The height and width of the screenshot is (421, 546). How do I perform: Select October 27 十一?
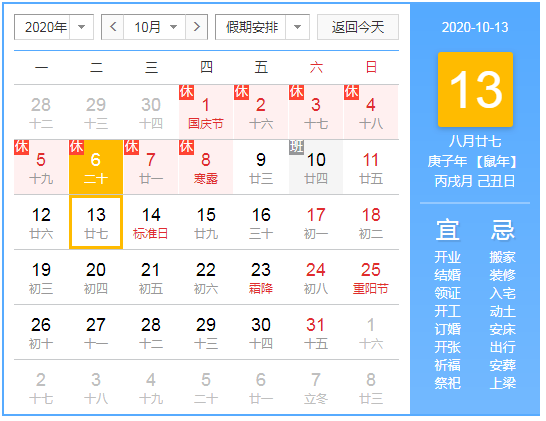pyautogui.click(x=96, y=333)
